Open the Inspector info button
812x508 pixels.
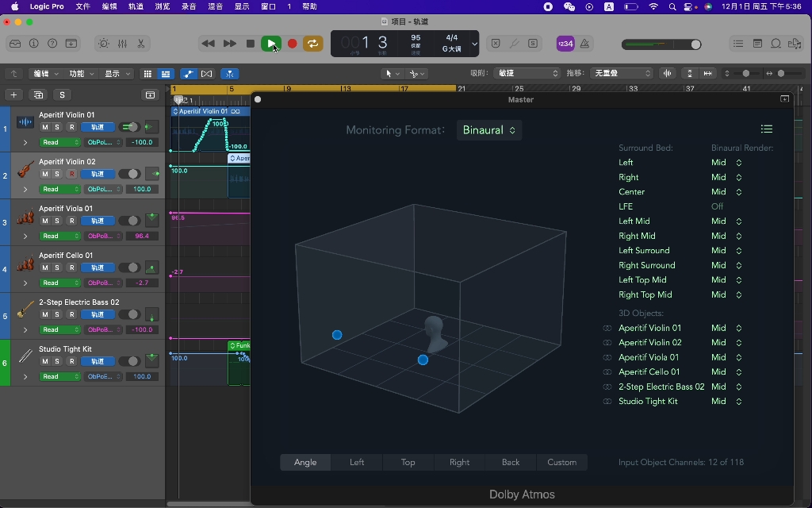pyautogui.click(x=33, y=44)
